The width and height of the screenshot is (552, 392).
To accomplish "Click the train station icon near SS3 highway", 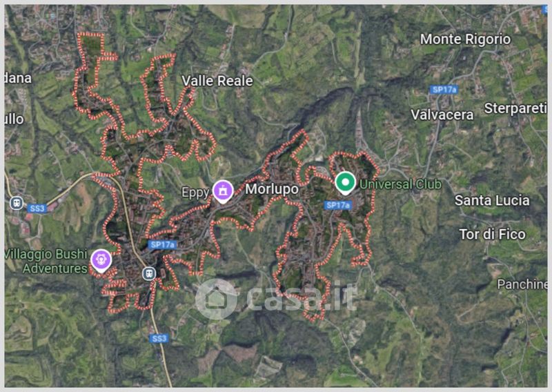I will coord(149,273).
